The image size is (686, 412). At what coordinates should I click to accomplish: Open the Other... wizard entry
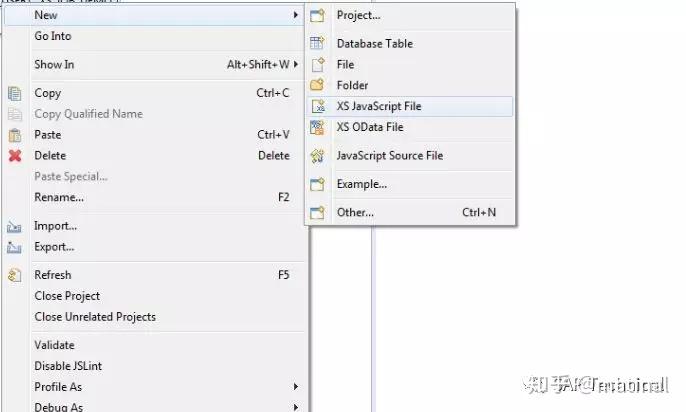click(x=355, y=212)
